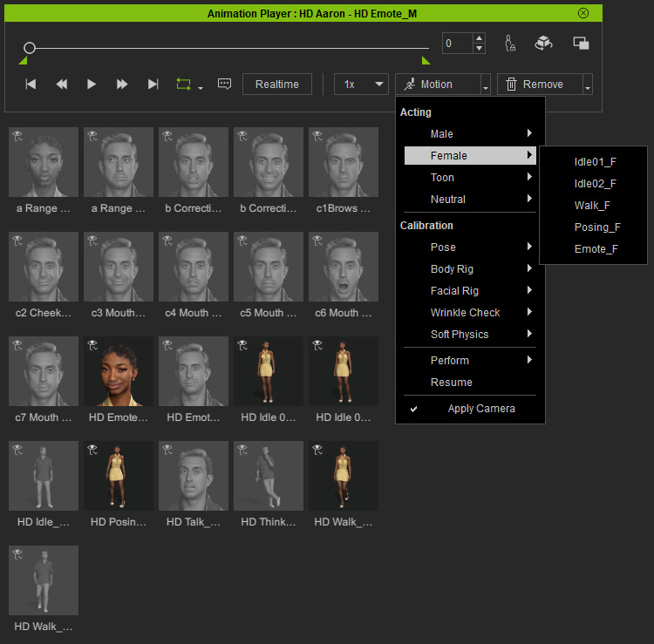The width and height of the screenshot is (654, 644).
Task: Click the character lock icon
Action: pyautogui.click(x=510, y=43)
